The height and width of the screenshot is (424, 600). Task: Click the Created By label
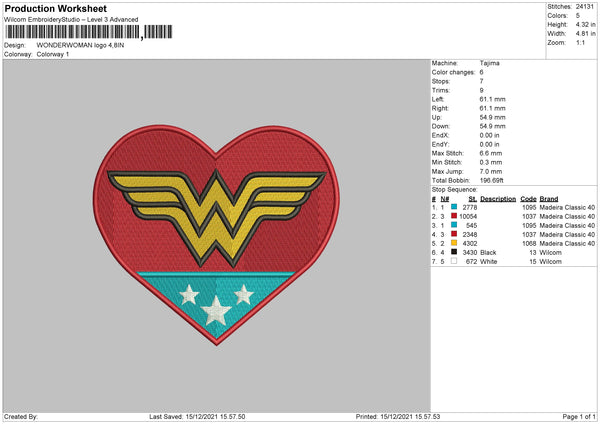tap(21, 416)
